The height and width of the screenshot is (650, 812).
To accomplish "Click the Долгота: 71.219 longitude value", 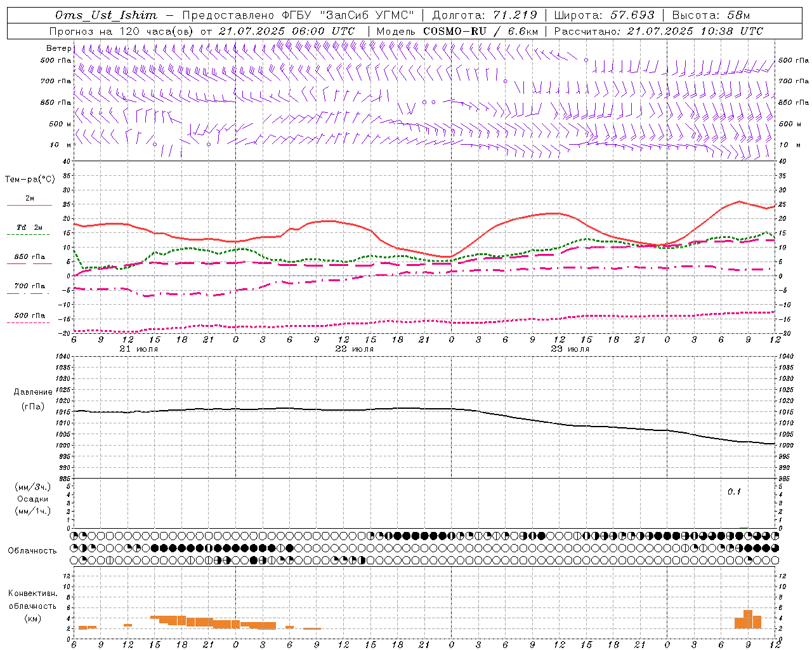I will click(485, 15).
